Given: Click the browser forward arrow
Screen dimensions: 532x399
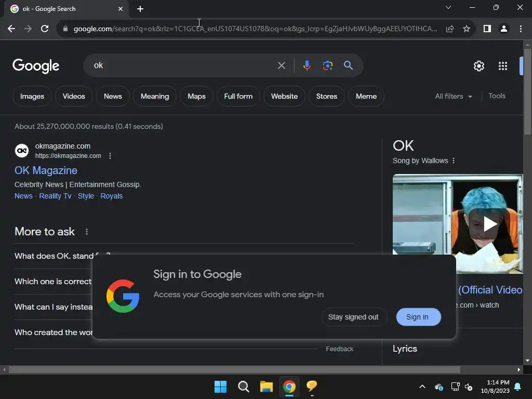Looking at the screenshot, I should coord(28,29).
